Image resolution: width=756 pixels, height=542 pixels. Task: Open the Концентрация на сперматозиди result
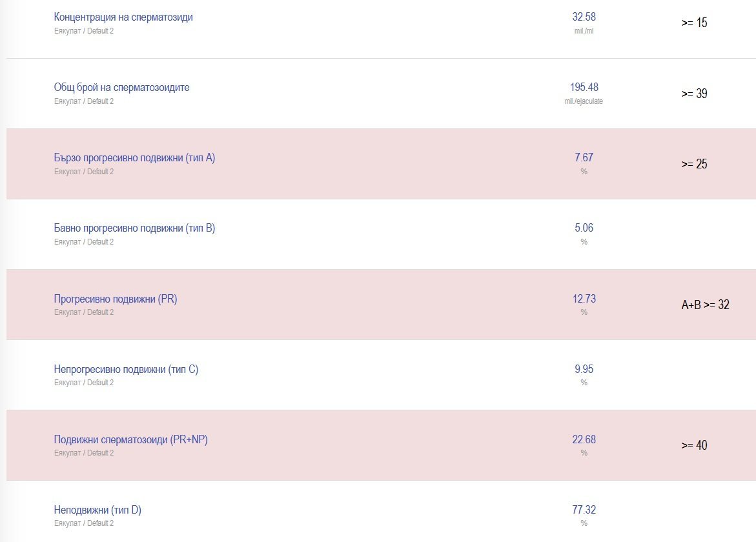pos(123,17)
